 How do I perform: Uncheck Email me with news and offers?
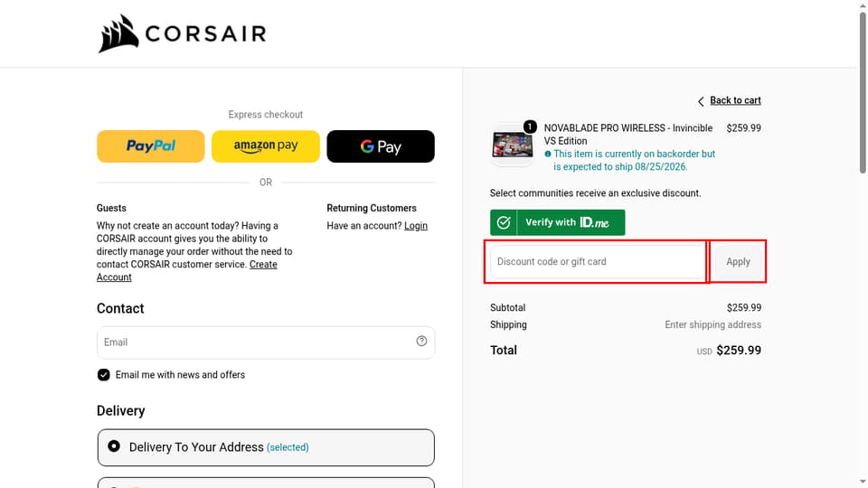(x=103, y=374)
